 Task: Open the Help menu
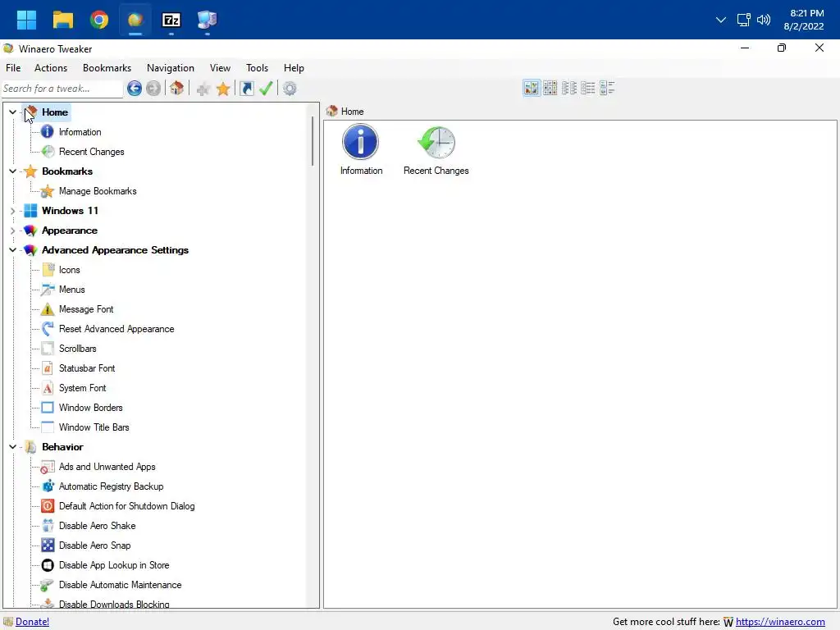(294, 68)
